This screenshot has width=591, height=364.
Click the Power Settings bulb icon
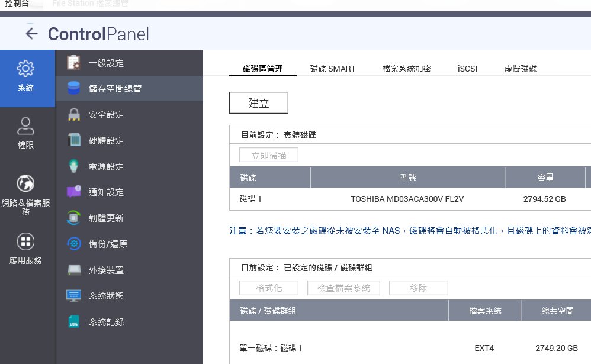click(x=74, y=166)
